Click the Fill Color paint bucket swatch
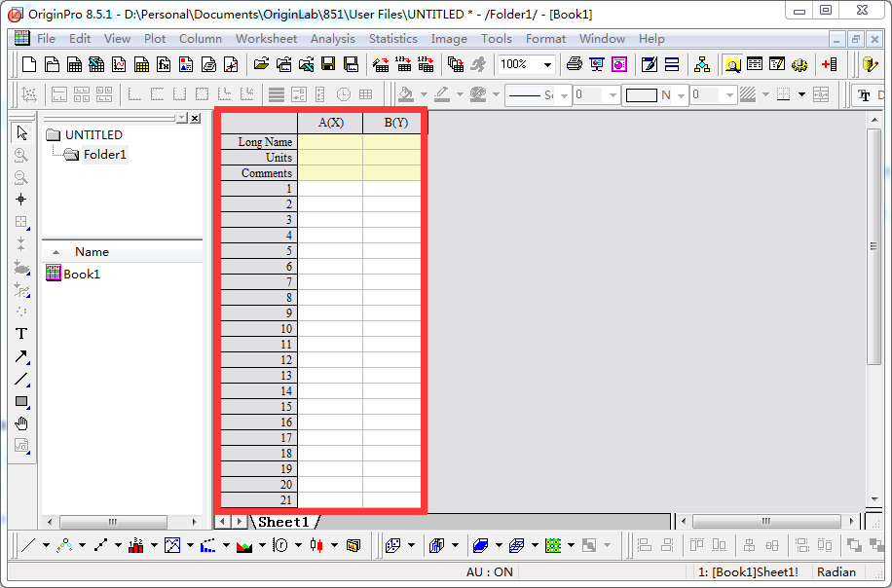Image resolution: width=892 pixels, height=588 pixels. pos(406,94)
